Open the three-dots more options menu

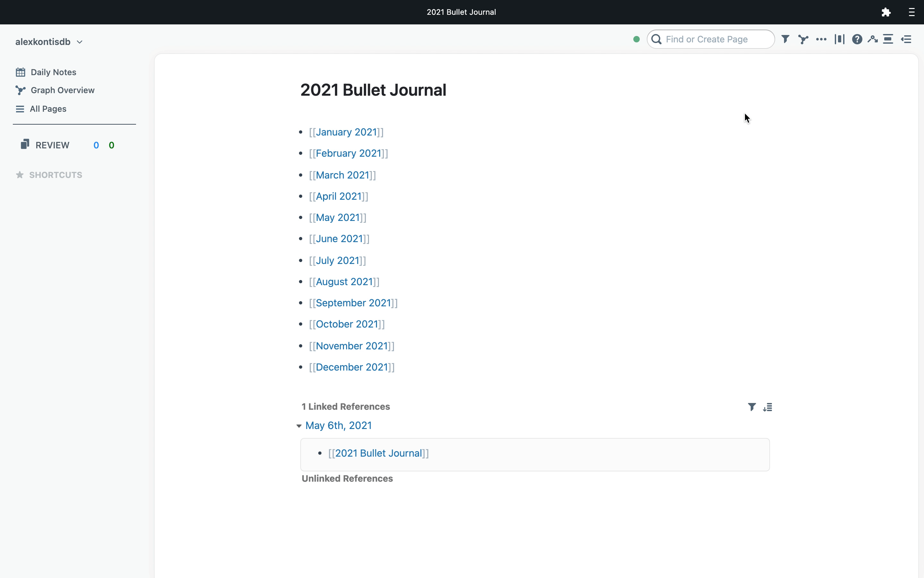(x=821, y=39)
